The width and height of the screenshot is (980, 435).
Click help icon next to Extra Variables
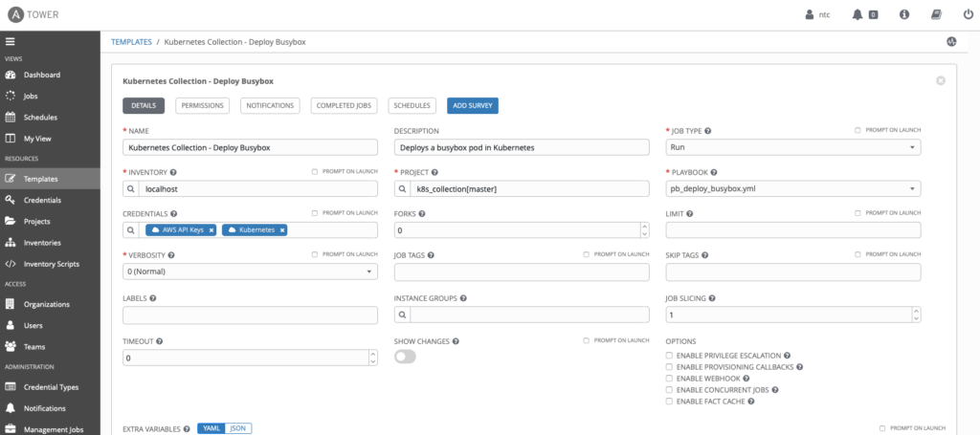pyautogui.click(x=187, y=428)
